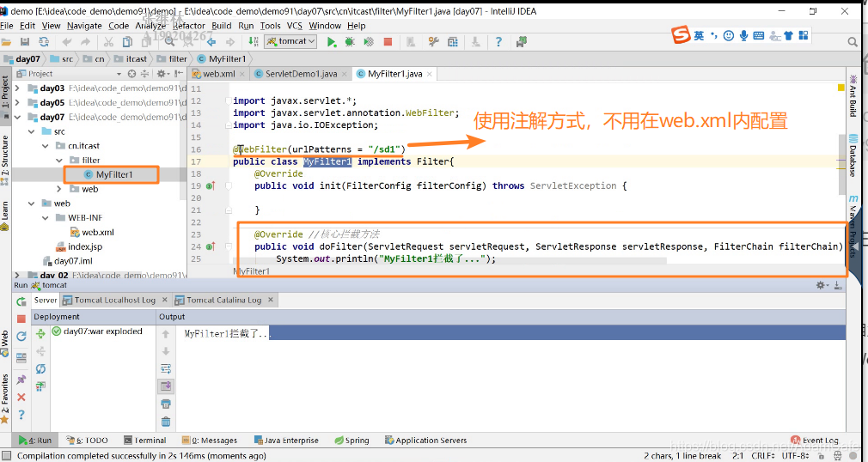
Task: Switch to Tomcat Catalina Log tab
Action: (223, 300)
